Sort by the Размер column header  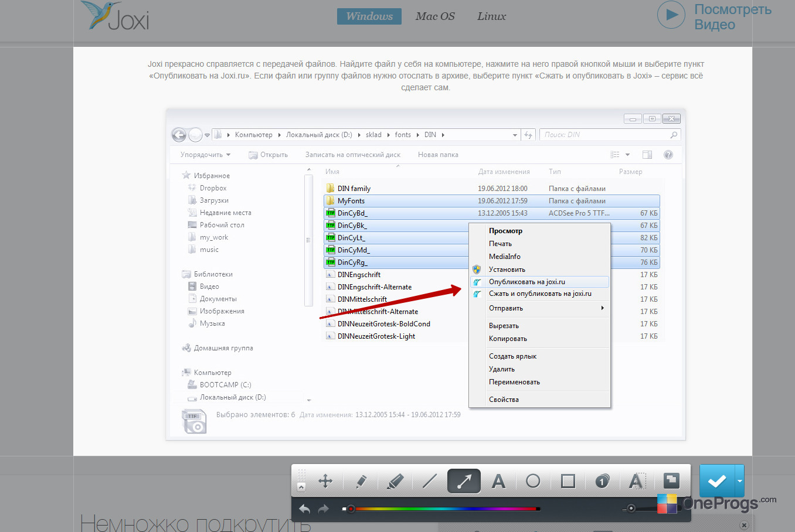click(x=631, y=172)
